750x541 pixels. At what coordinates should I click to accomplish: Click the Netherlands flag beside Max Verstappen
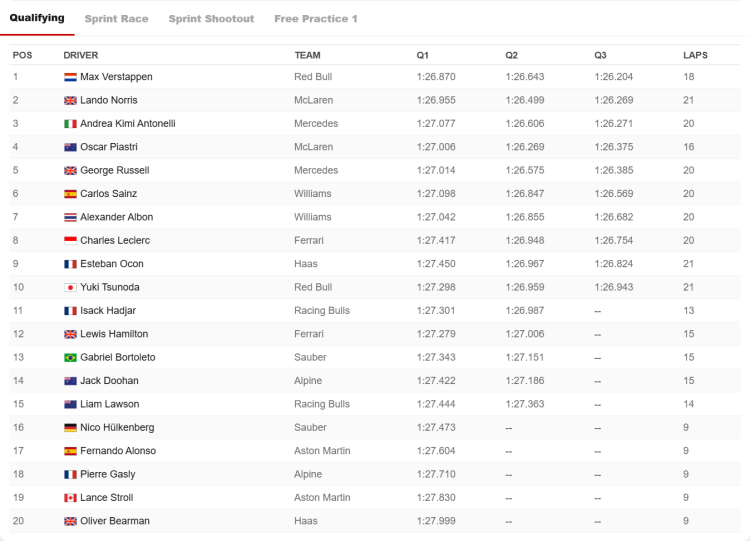70,77
